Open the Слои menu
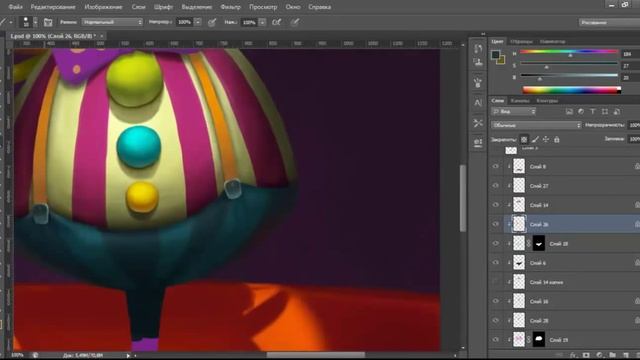This screenshot has height=360, width=640. 138,7
